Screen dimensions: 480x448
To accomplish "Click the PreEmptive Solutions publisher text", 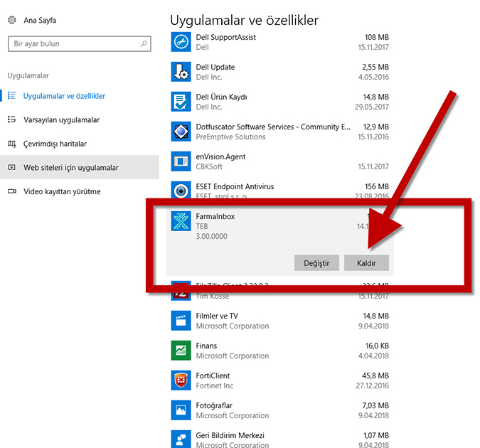I will pos(231,137).
